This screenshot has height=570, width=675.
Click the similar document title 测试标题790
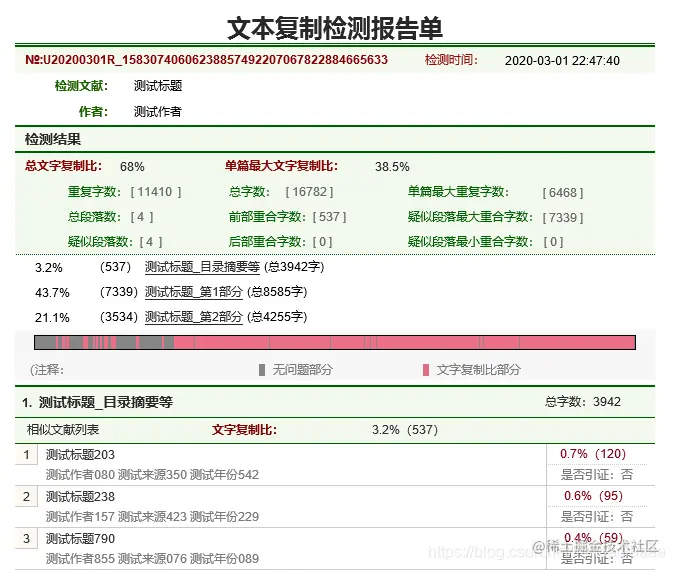coord(81,539)
